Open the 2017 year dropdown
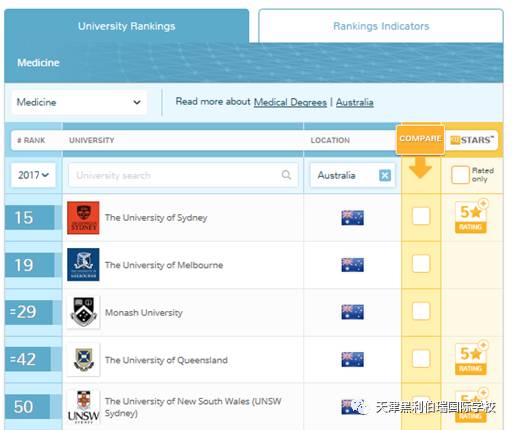The height and width of the screenshot is (430, 512). pos(33,175)
